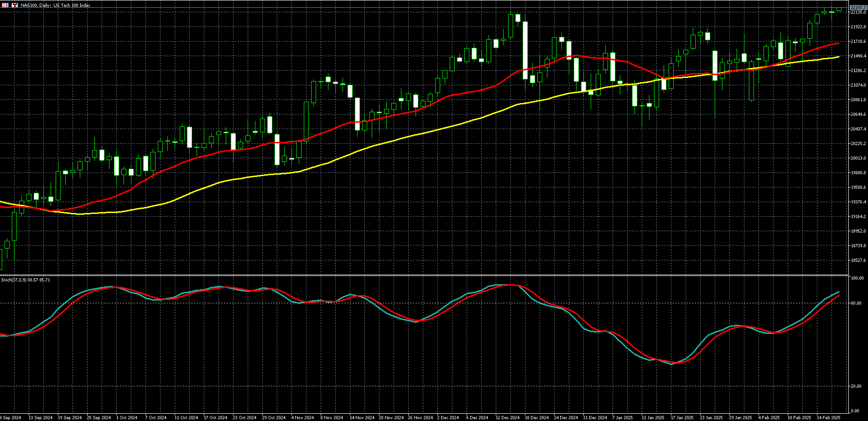
Task: Click the rightmost candlestick on the chart
Action: 839,9
